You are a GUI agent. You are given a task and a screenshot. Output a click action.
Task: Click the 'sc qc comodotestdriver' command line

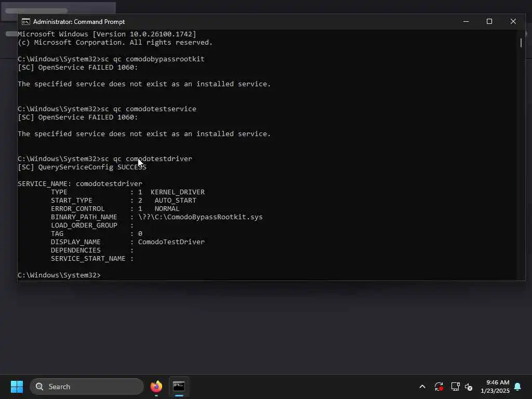[x=105, y=159]
